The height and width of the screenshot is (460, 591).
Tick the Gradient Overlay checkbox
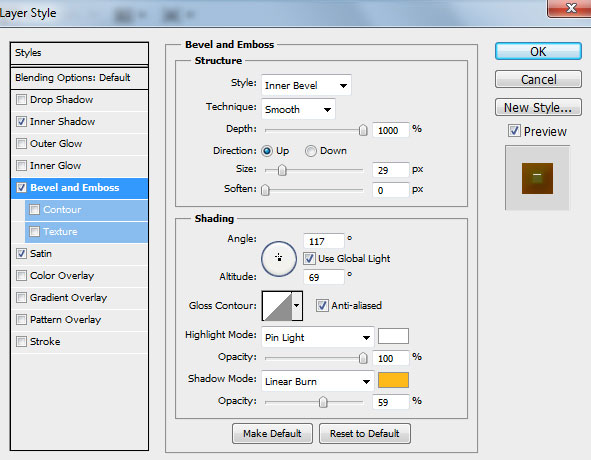point(21,297)
